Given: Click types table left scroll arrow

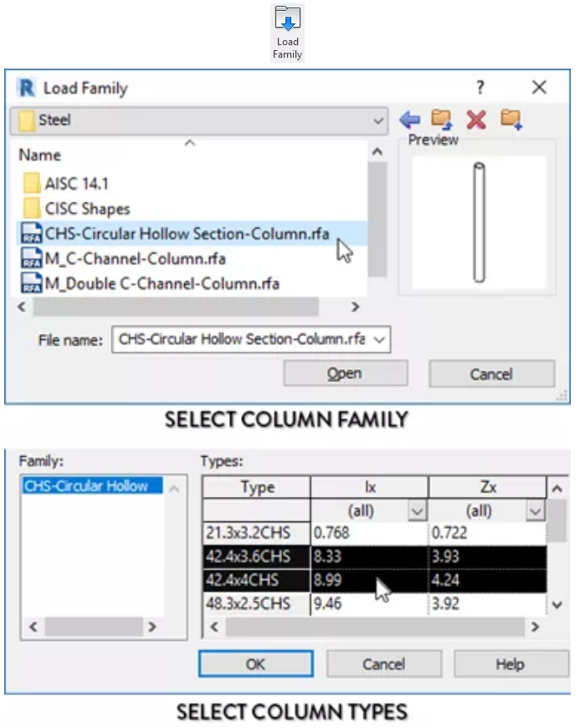Looking at the screenshot, I should click(214, 628).
